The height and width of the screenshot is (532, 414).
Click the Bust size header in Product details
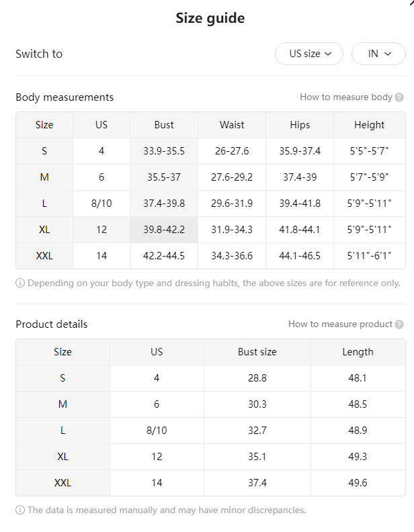point(257,352)
